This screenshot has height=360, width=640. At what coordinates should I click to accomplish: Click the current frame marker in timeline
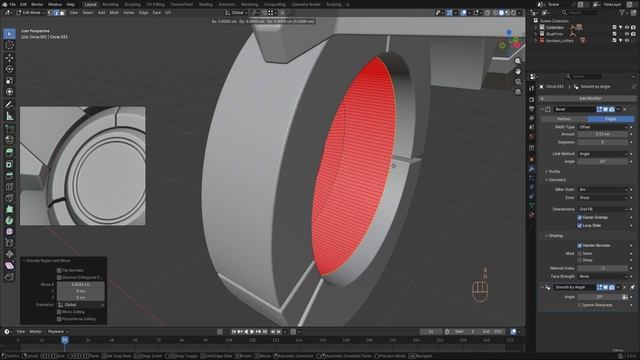tap(65, 340)
